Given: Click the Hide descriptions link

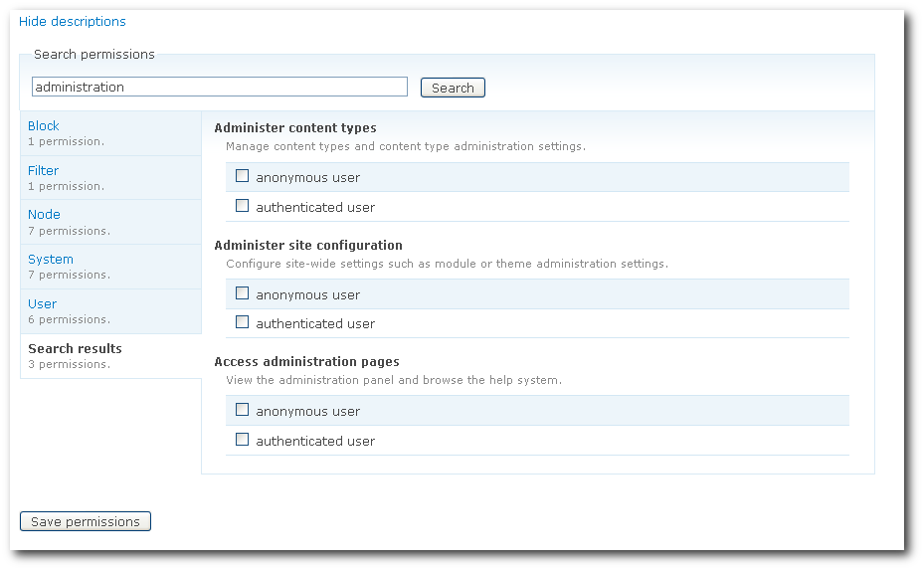Looking at the screenshot, I should coord(73,21).
